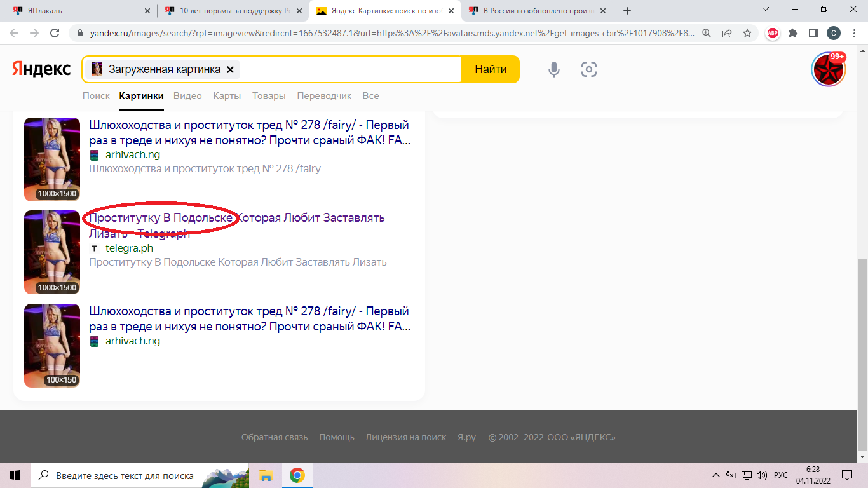View site information lock icon
The height and width of the screenshot is (488, 868).
80,34
